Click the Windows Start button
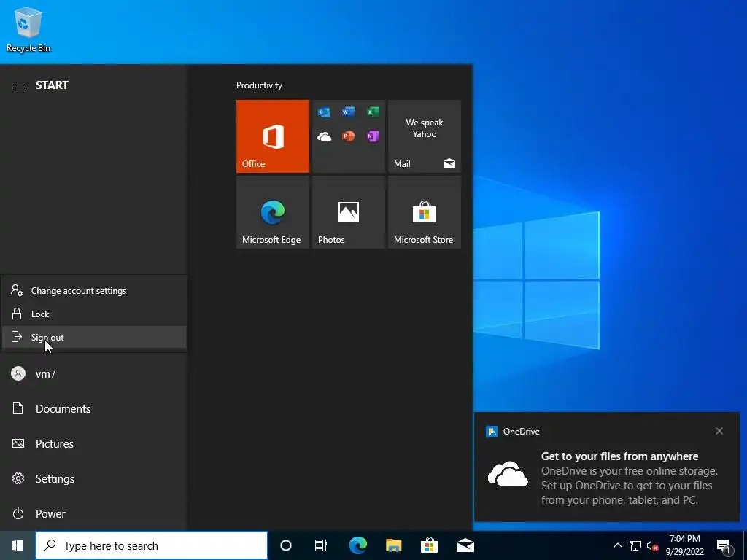This screenshot has width=747, height=560. [18, 545]
